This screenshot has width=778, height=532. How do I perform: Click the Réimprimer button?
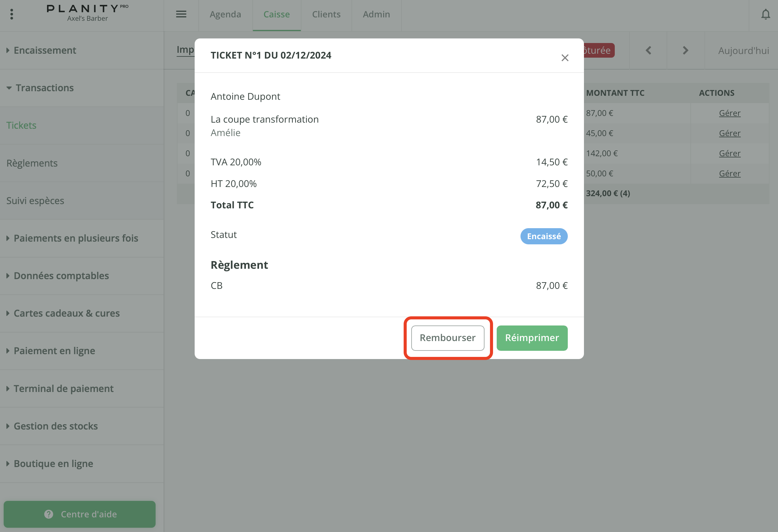531,338
